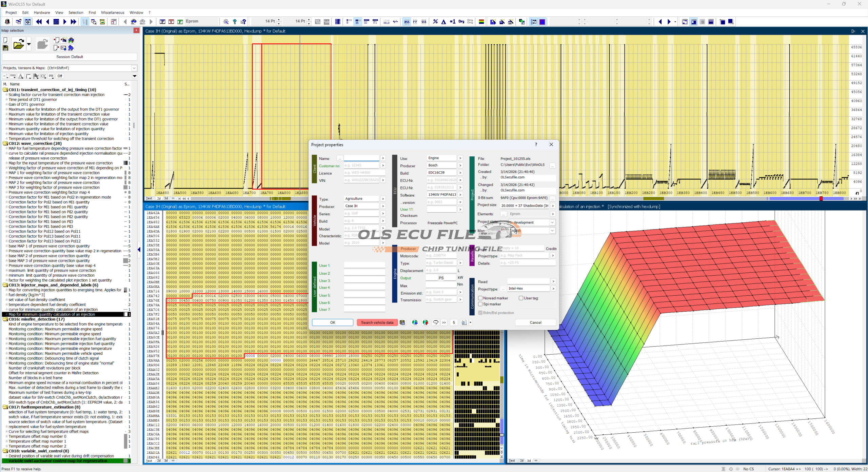
Task: Open the Hardware menu
Action: pos(42,13)
